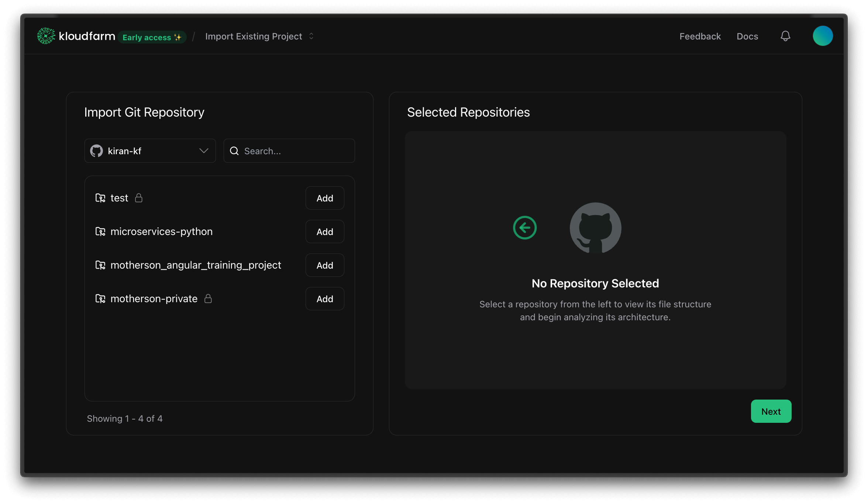The width and height of the screenshot is (868, 504).
Task: Click the lock icon on motherson-private
Action: [x=208, y=298]
